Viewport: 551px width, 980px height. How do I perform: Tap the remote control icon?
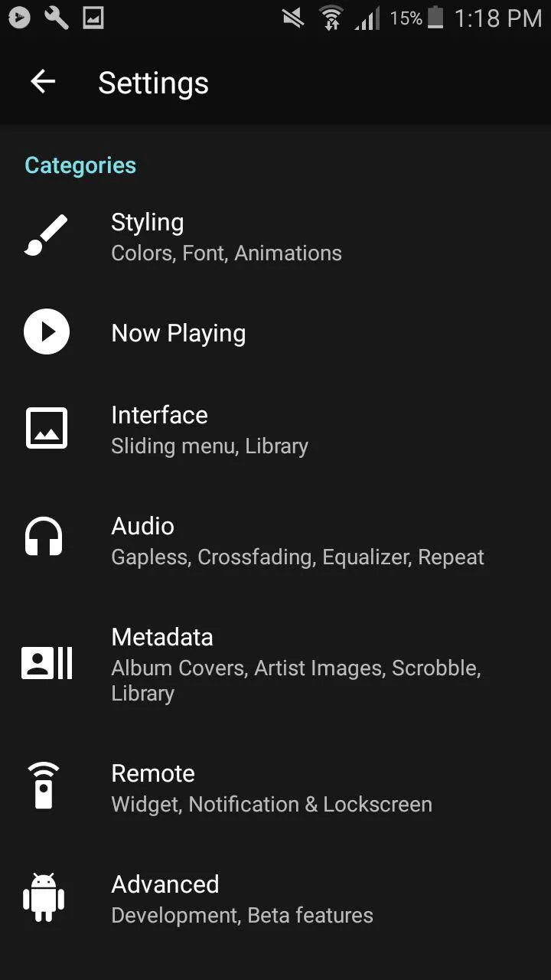44,786
